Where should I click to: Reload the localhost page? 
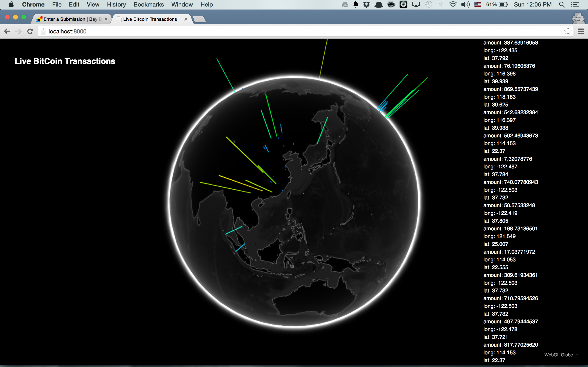pos(30,31)
